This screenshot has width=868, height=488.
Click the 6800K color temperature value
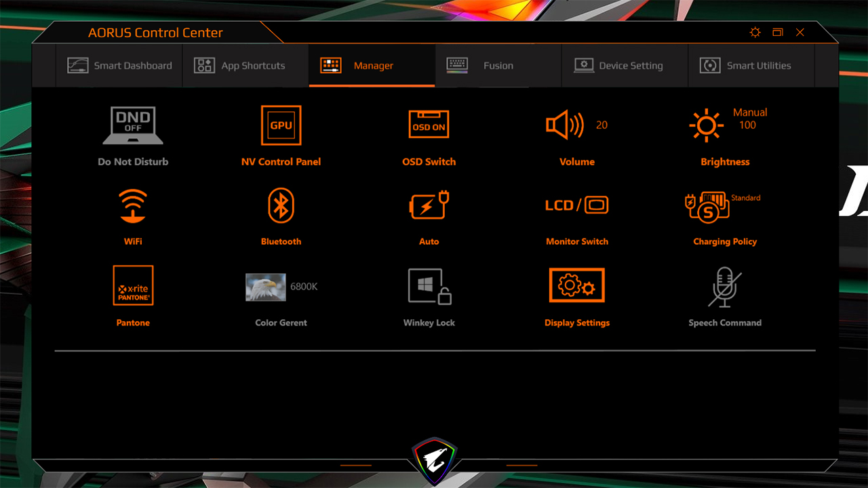point(304,287)
